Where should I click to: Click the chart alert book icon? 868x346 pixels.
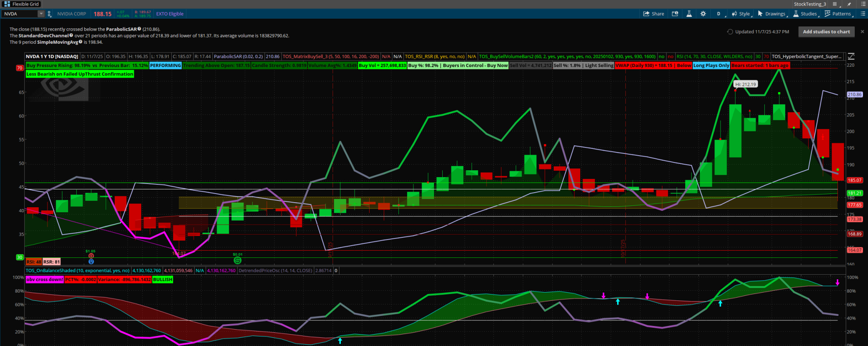point(675,14)
